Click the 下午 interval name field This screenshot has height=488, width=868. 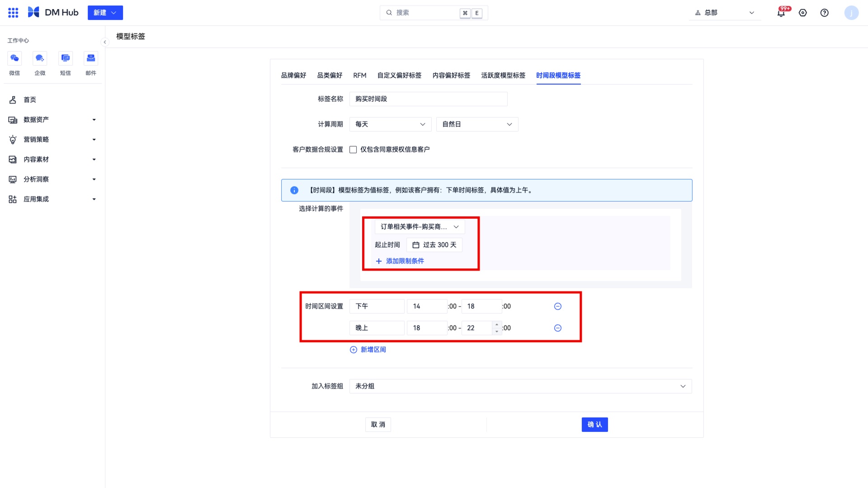(x=377, y=306)
